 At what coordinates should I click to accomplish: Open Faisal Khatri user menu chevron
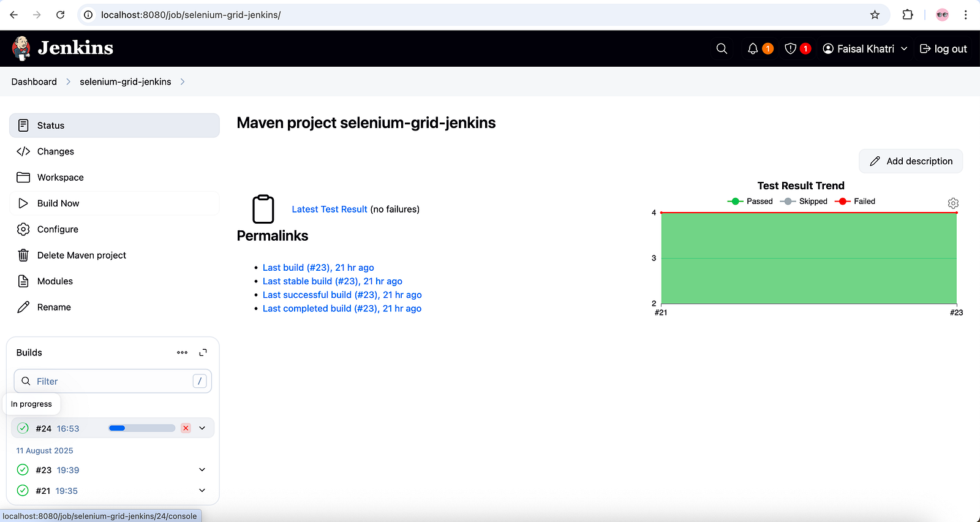pos(904,48)
